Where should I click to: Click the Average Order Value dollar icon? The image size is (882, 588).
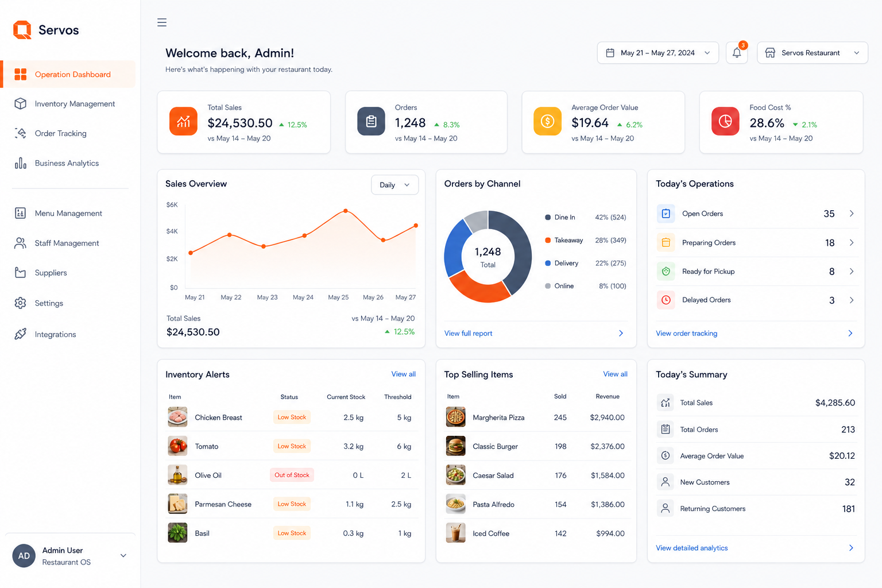(x=547, y=122)
